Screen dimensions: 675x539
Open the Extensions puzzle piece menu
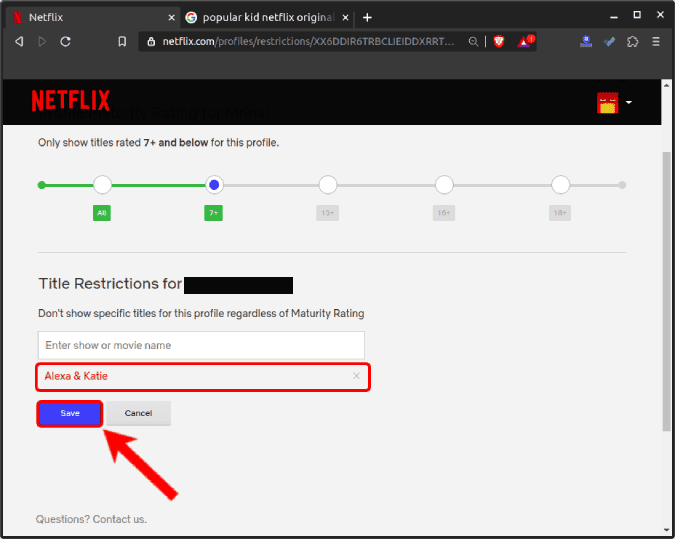[x=632, y=42]
